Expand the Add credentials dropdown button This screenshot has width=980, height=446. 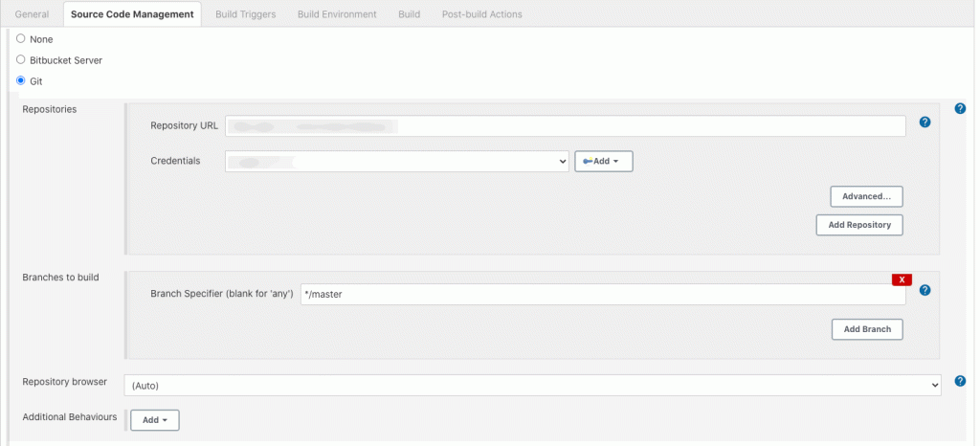603,162
